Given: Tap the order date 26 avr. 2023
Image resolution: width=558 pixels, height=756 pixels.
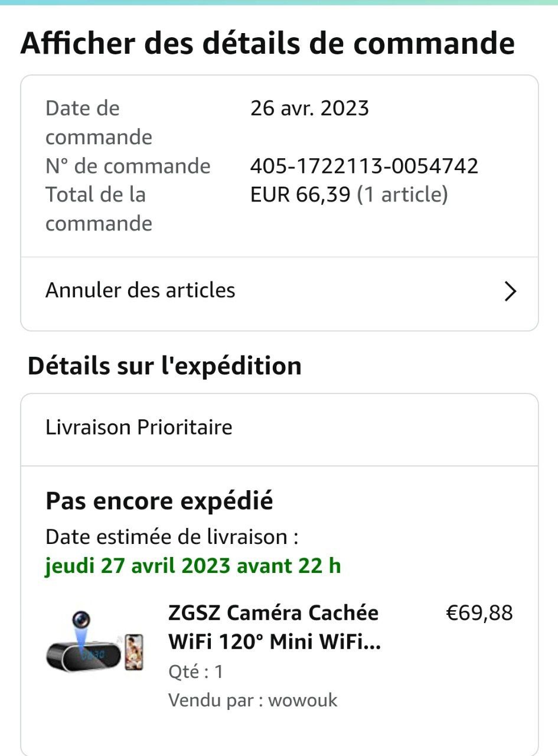Looking at the screenshot, I should (x=309, y=109).
